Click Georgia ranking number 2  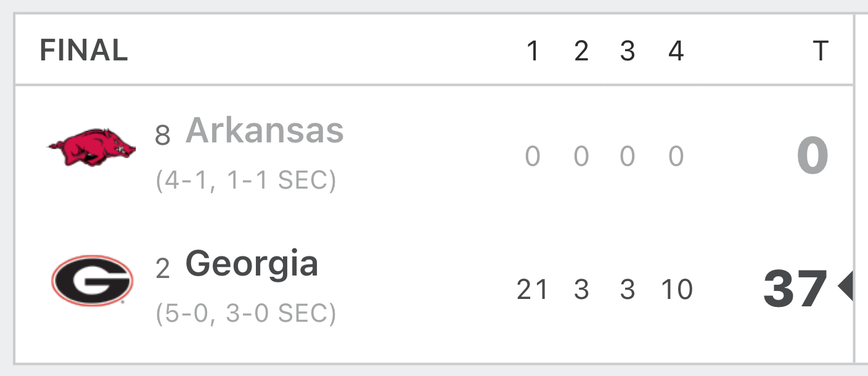pos(163,269)
